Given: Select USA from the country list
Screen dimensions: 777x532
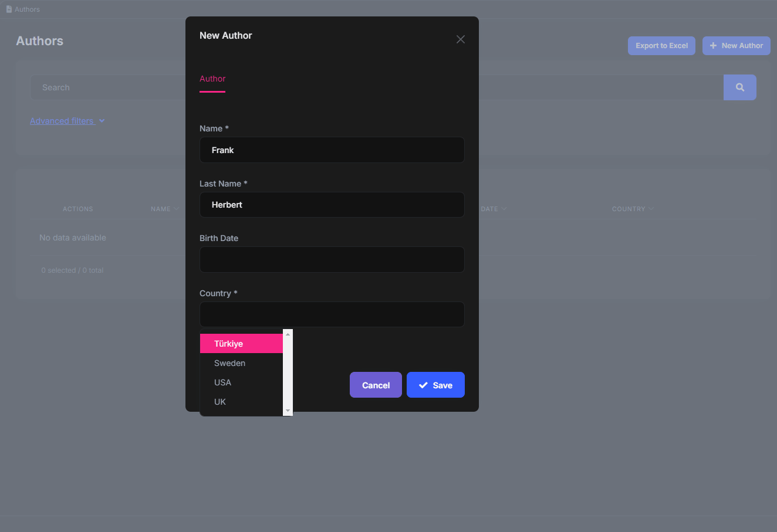Looking at the screenshot, I should tap(222, 382).
